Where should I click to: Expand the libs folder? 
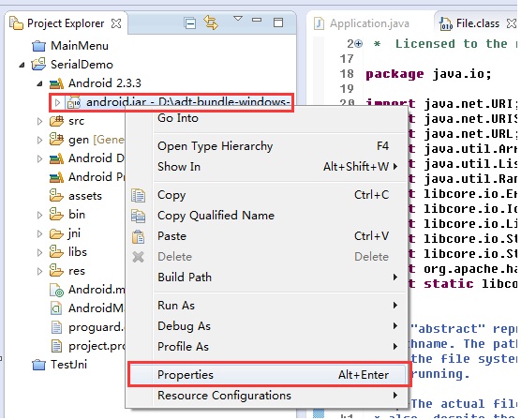tap(40, 252)
